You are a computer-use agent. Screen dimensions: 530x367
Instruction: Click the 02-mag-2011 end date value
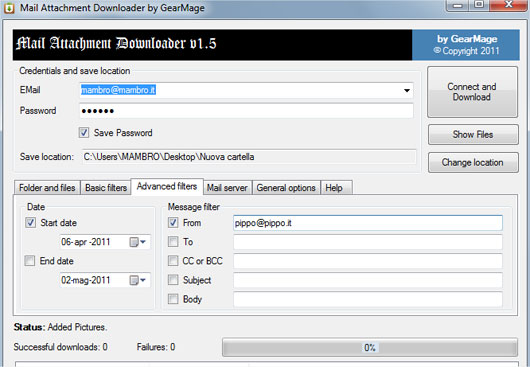(x=86, y=280)
